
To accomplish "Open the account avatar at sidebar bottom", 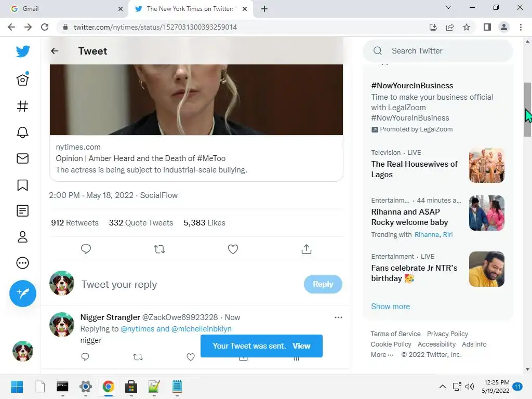I will pos(23,351).
